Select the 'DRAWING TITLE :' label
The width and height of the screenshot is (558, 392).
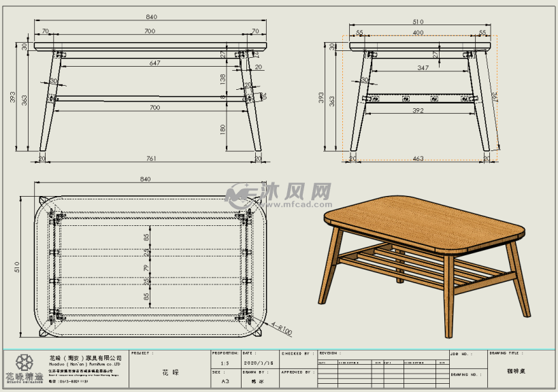tap(506, 353)
